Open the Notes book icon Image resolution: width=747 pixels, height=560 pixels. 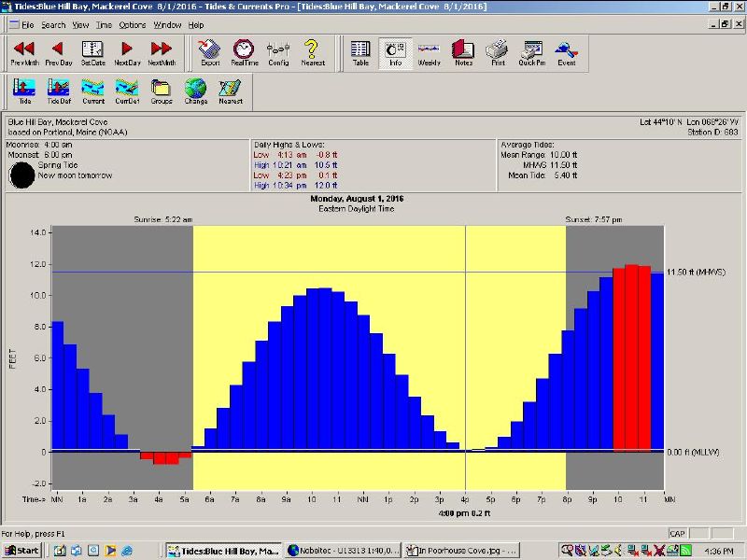[463, 52]
